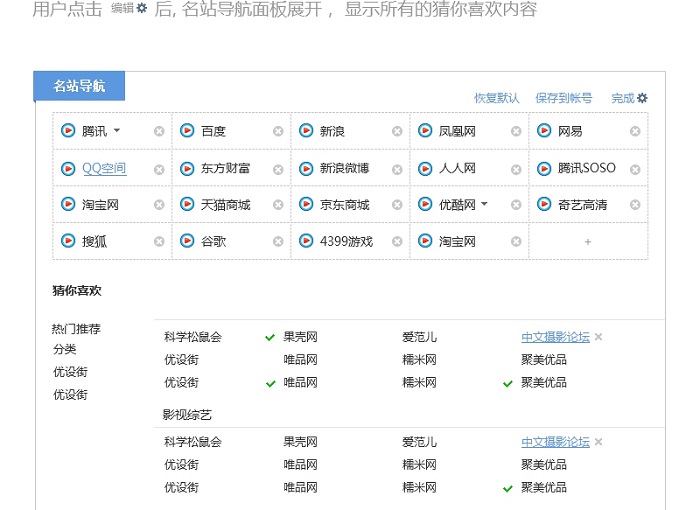The width and height of the screenshot is (700, 510).
Task: Click the 猜你喜欢 heading
Action: click(77, 291)
